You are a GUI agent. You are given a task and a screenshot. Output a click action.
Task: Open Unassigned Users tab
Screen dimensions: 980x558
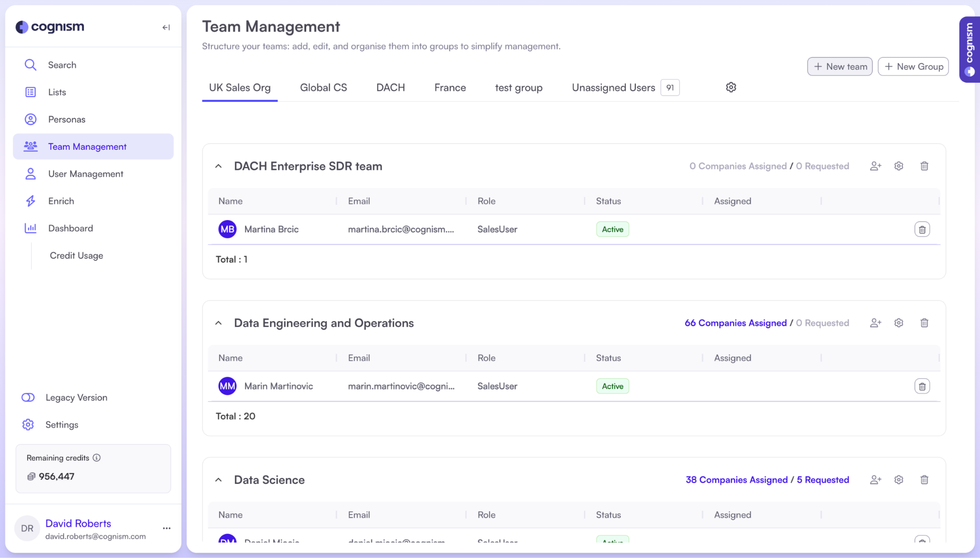pyautogui.click(x=613, y=88)
